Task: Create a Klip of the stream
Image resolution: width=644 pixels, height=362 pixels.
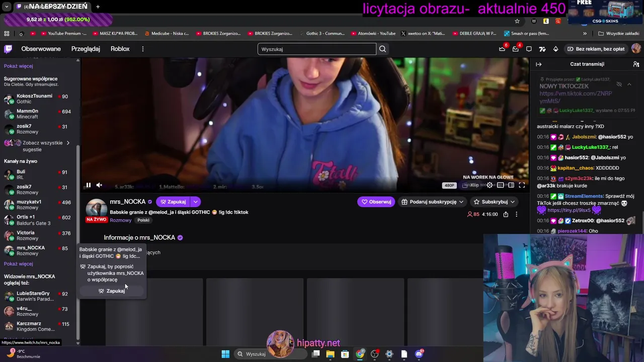Action: (471, 185)
